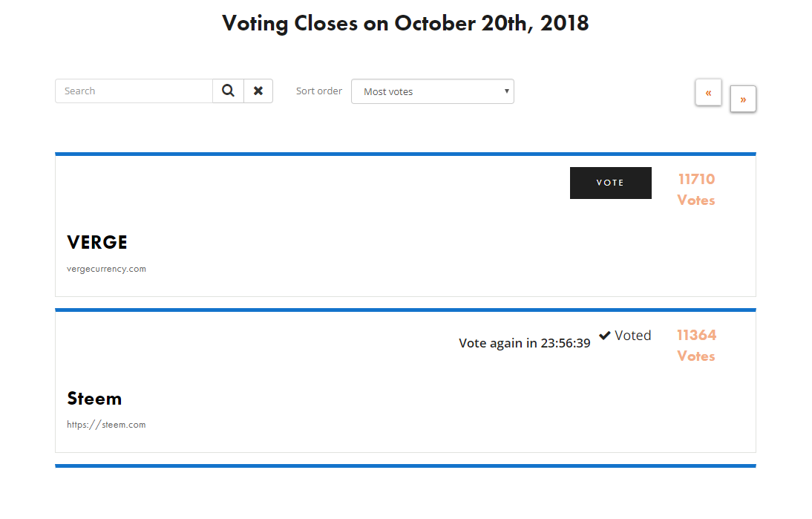This screenshot has width=812, height=519.
Task: Click the 11364 Votes count for Steem
Action: pyautogui.click(x=696, y=345)
